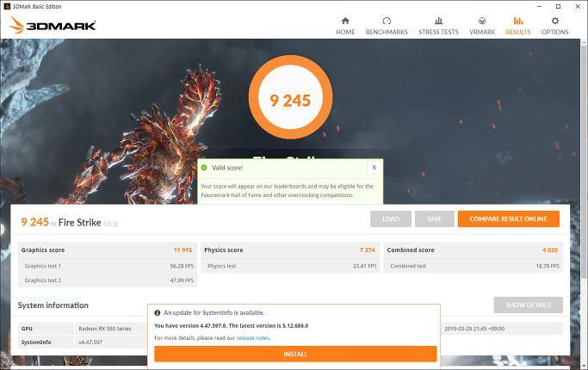Click the Radeon RX 580 Series GPU value
This screenshot has height=370, width=588.
click(x=105, y=329)
